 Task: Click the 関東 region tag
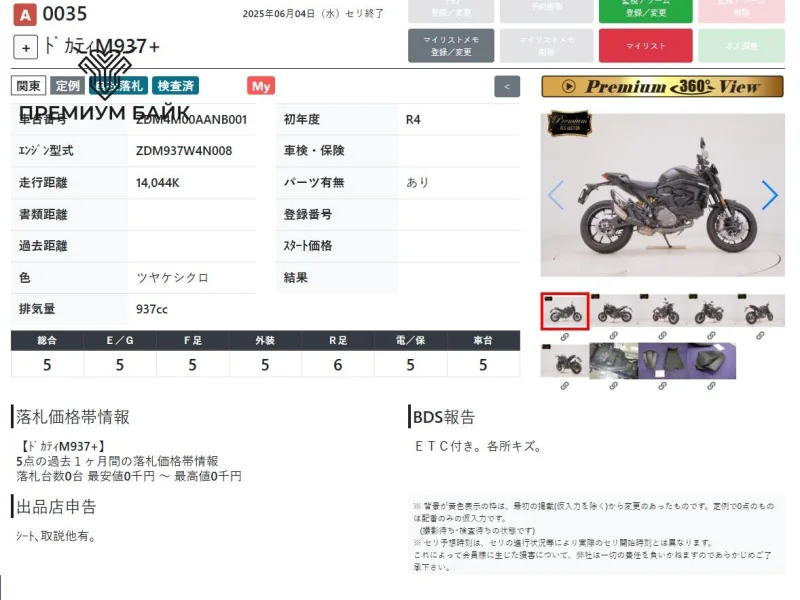click(x=28, y=86)
